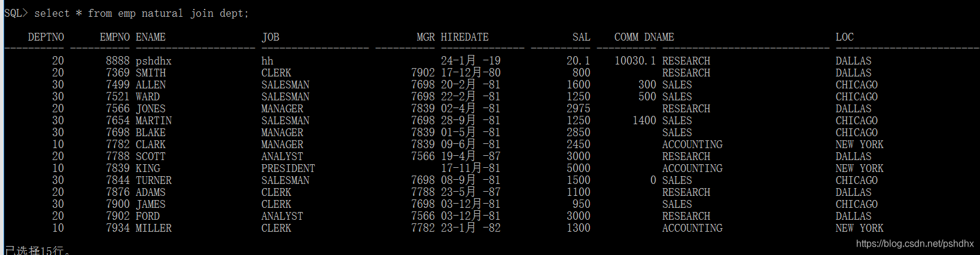This screenshot has width=980, height=255.
Task: Click employee number 7902 in FORD row
Action: [118, 216]
